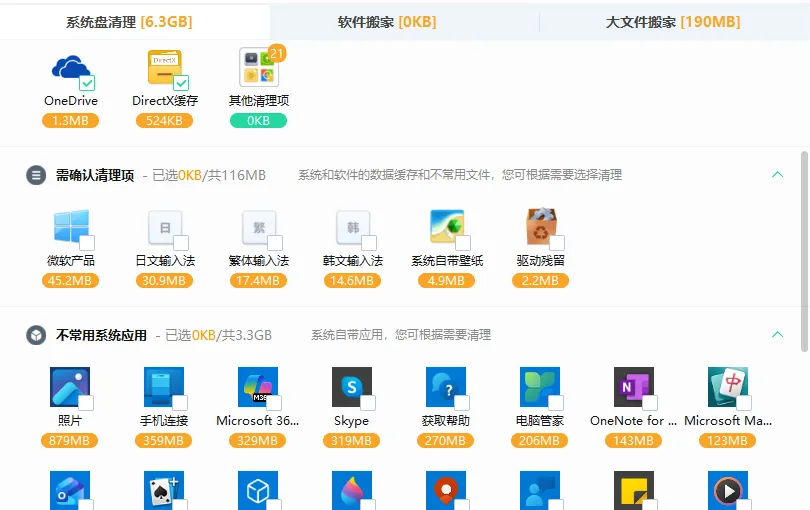This screenshot has height=510, width=810.
Task: Click the 21 count badge on 其他清理项
Action: 277,53
